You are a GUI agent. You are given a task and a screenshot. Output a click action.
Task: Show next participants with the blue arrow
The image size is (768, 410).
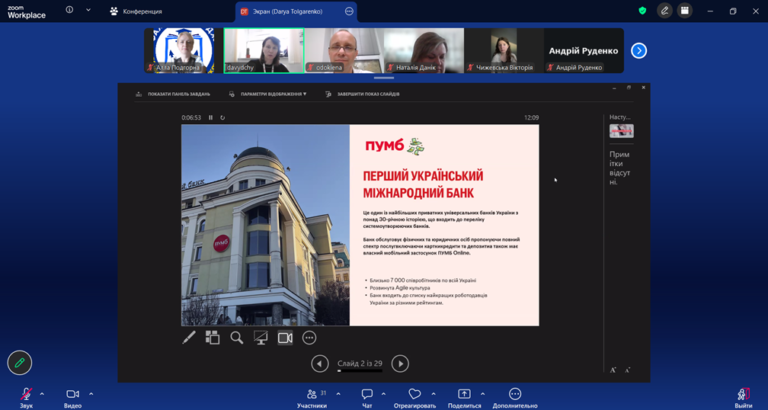(639, 50)
